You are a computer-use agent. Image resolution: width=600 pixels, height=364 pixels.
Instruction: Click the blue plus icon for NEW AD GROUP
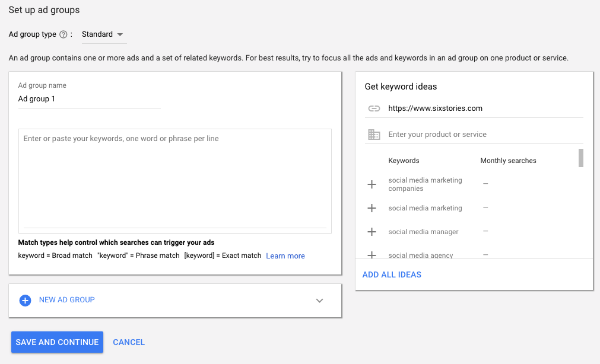point(25,301)
